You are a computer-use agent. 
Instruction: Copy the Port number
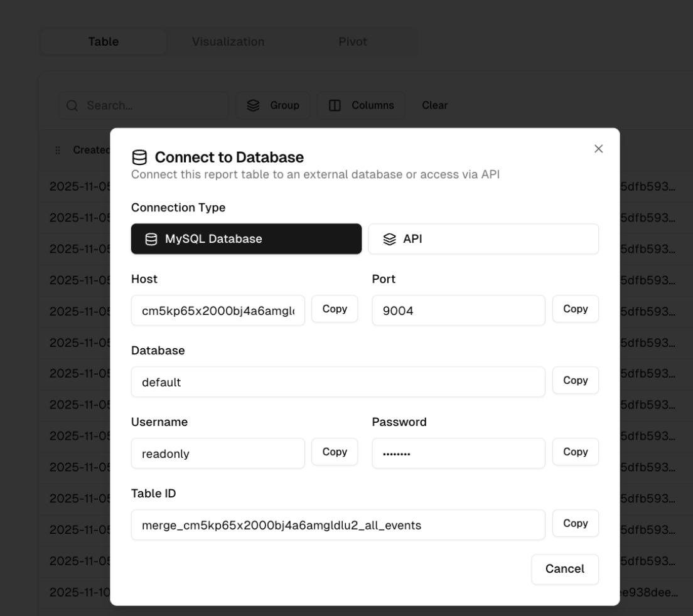(576, 309)
